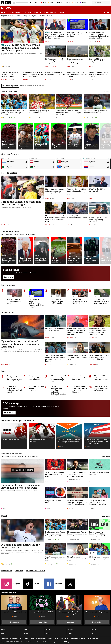
Task: Open the header iPlayer link
Action: pos(67,3)
